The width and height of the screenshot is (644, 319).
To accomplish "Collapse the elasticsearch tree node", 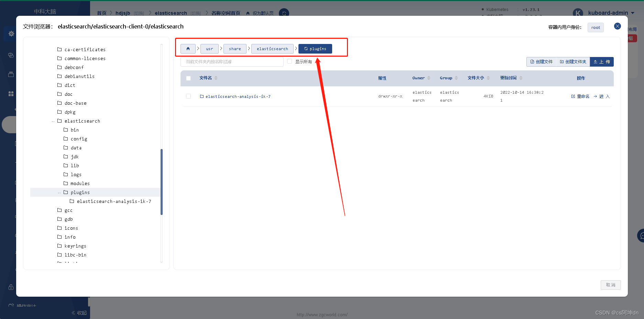I will [x=53, y=121].
